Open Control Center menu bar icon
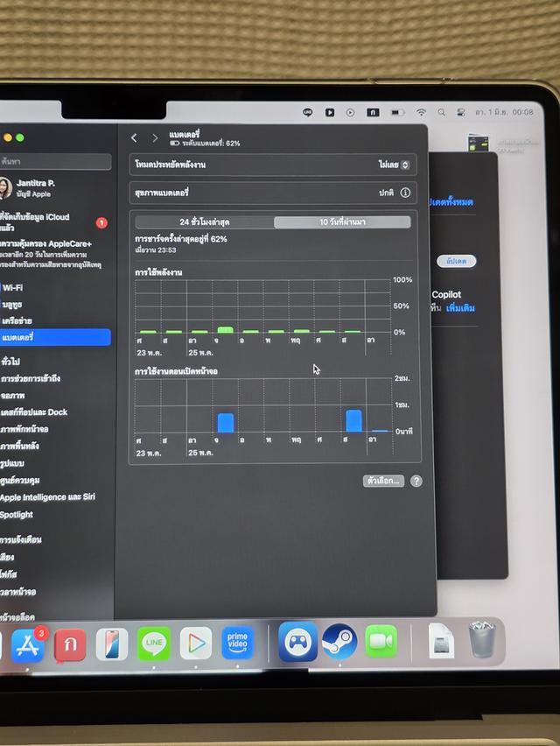Image resolution: width=560 pixels, height=746 pixels. [x=460, y=112]
